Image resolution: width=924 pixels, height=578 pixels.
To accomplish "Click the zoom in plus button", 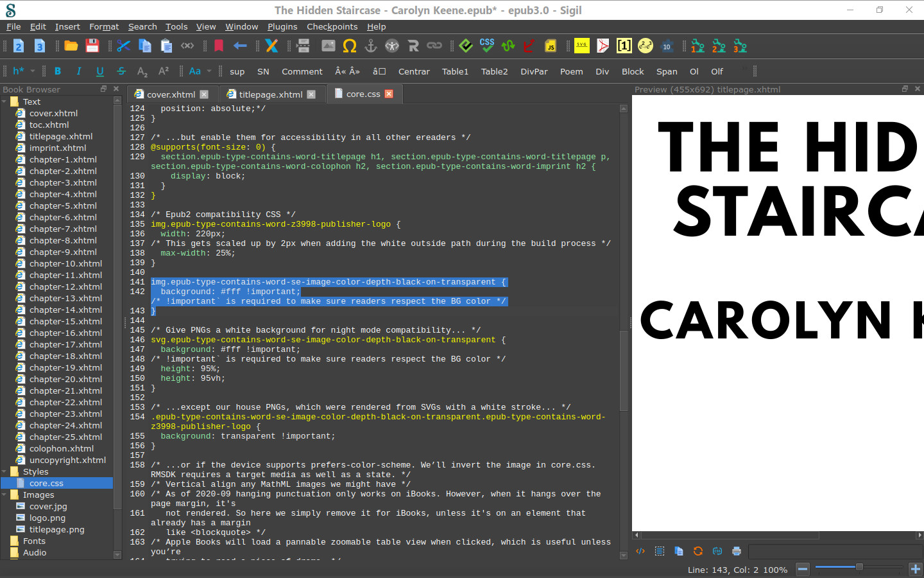I will [x=916, y=569].
